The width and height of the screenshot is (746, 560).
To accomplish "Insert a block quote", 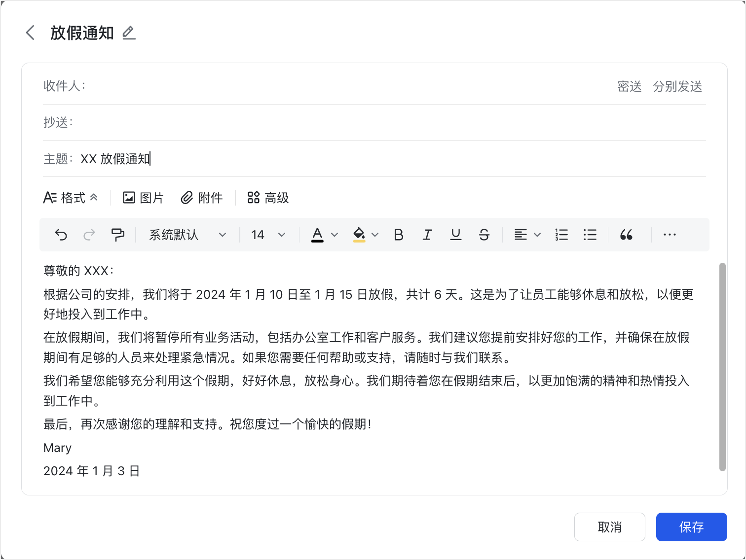I will [626, 235].
